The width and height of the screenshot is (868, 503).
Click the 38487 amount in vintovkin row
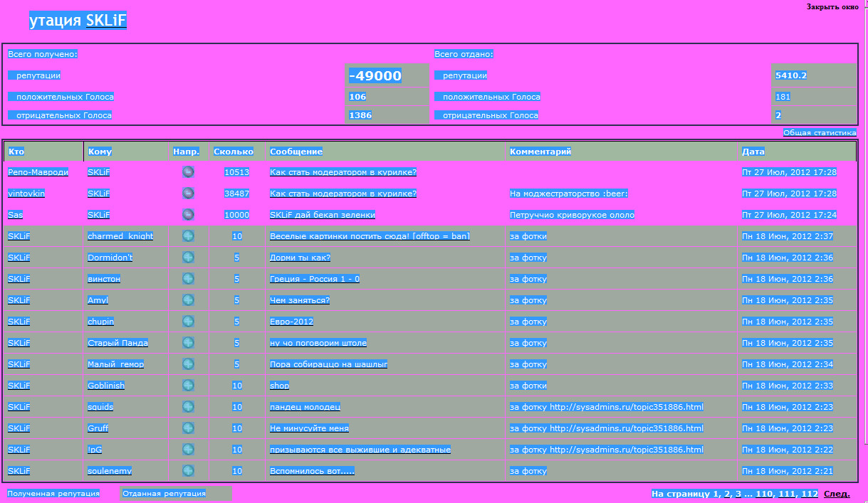236,194
